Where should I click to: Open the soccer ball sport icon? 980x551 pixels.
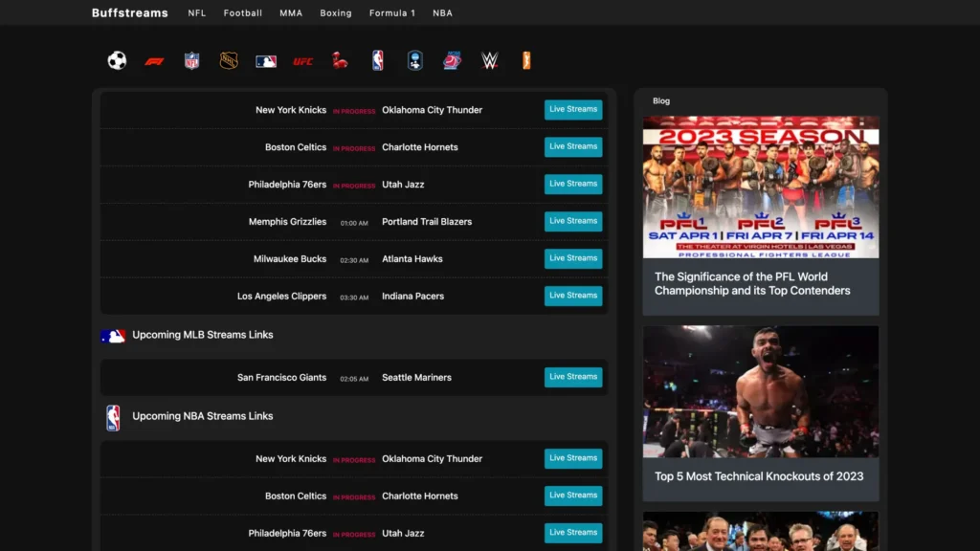point(117,60)
